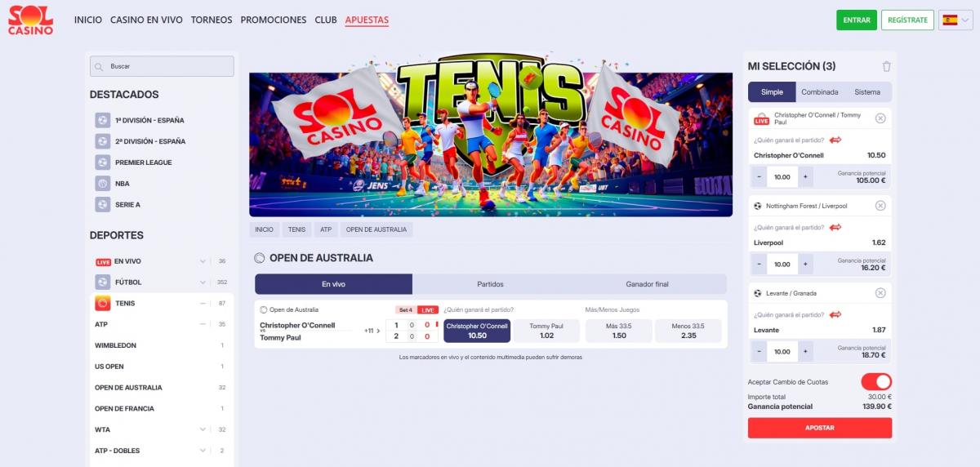Viewport: 980px width, 467px height.
Task: Click the green Entrar button
Action: pyautogui.click(x=857, y=20)
